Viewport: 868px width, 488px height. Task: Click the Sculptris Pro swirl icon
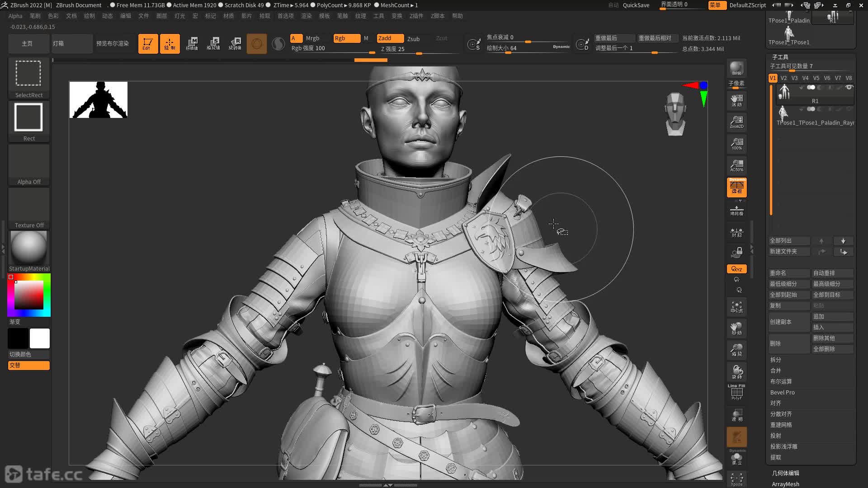click(278, 44)
